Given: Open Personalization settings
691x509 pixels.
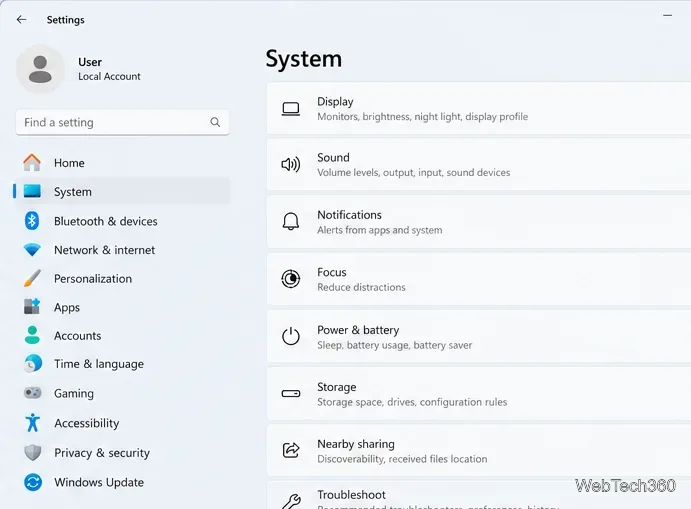Looking at the screenshot, I should click(93, 279).
